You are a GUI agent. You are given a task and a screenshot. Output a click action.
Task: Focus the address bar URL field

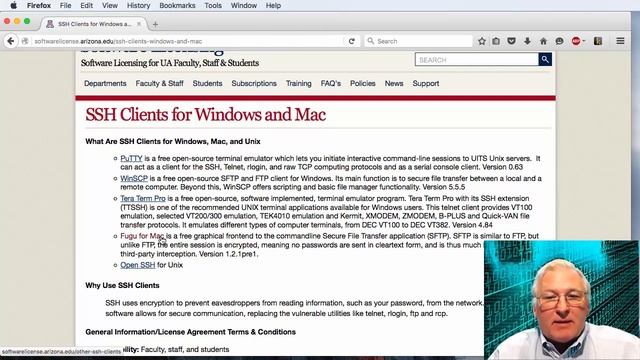(188, 41)
